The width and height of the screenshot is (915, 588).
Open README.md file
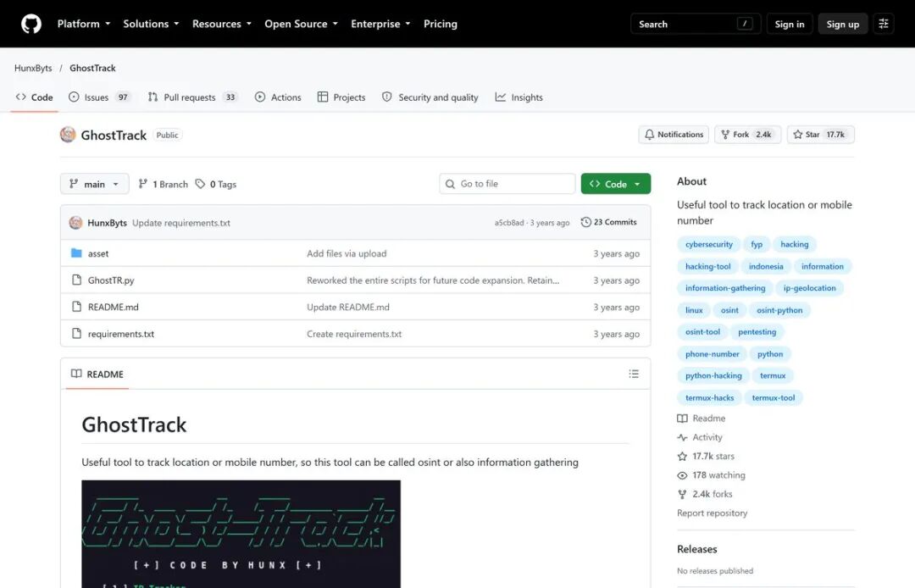114,308
